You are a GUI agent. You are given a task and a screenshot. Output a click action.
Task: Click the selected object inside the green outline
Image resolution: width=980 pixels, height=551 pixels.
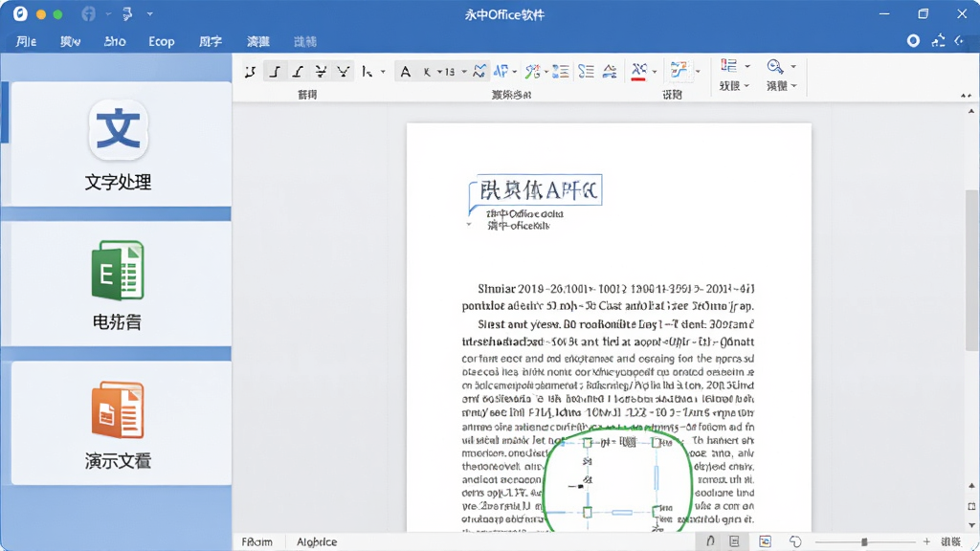621,477
